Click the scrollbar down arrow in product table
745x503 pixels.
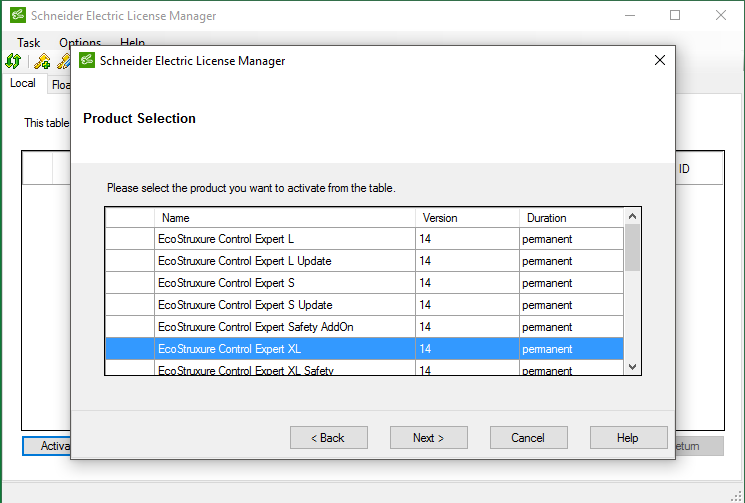632,367
